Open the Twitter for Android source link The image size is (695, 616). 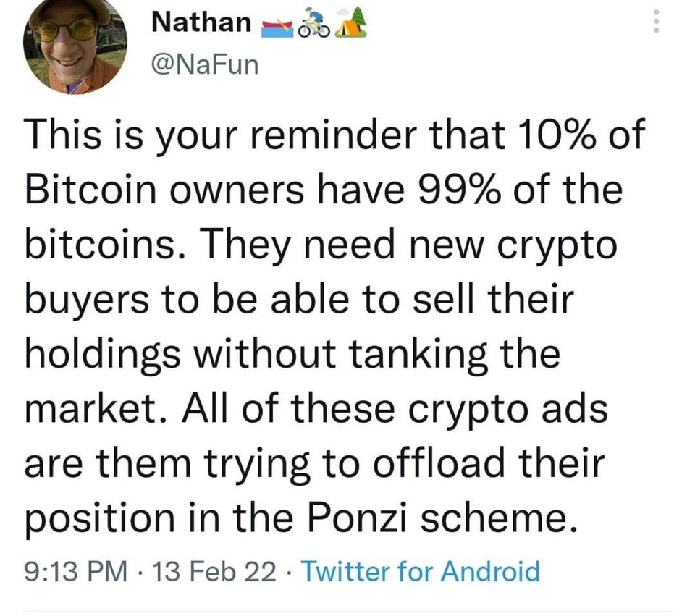pyautogui.click(x=421, y=571)
